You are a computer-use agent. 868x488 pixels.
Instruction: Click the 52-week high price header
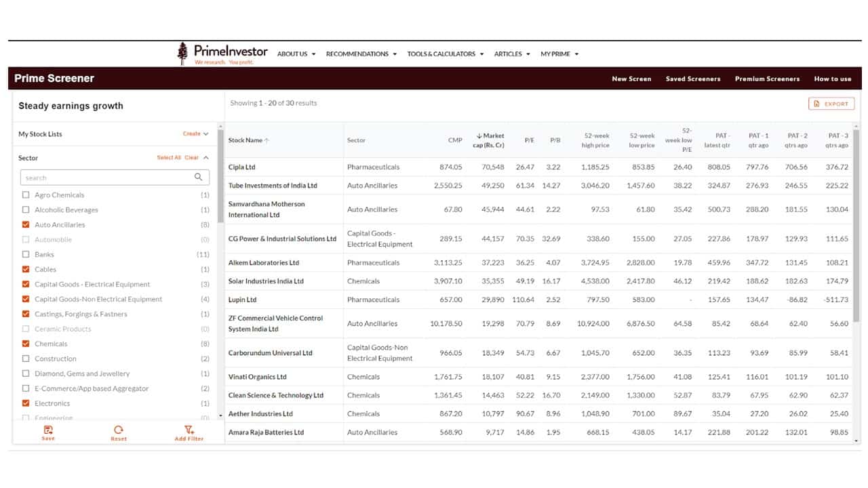click(x=595, y=140)
